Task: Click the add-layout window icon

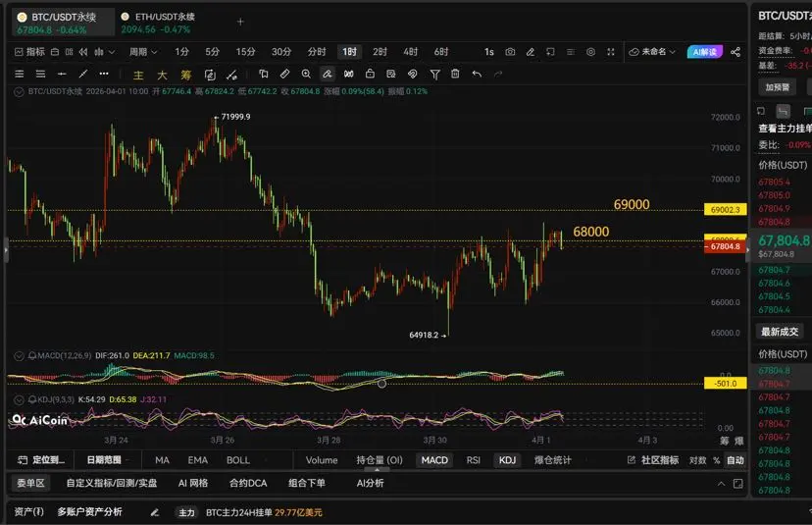Action: tap(550, 52)
